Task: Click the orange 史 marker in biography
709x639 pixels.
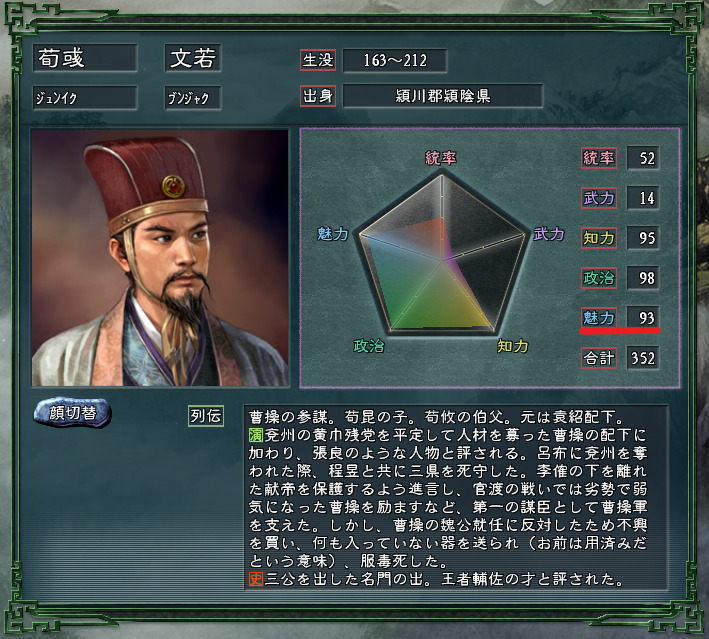Action: tap(256, 579)
